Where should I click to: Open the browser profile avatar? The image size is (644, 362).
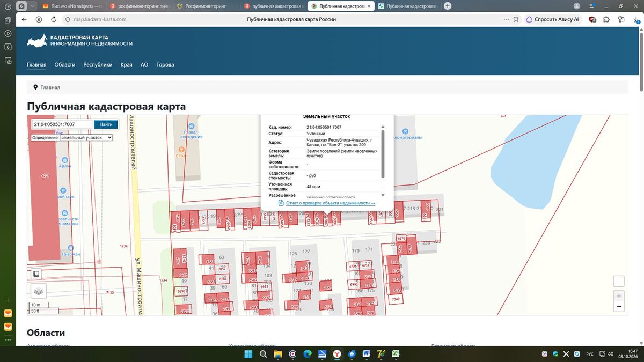(577, 6)
